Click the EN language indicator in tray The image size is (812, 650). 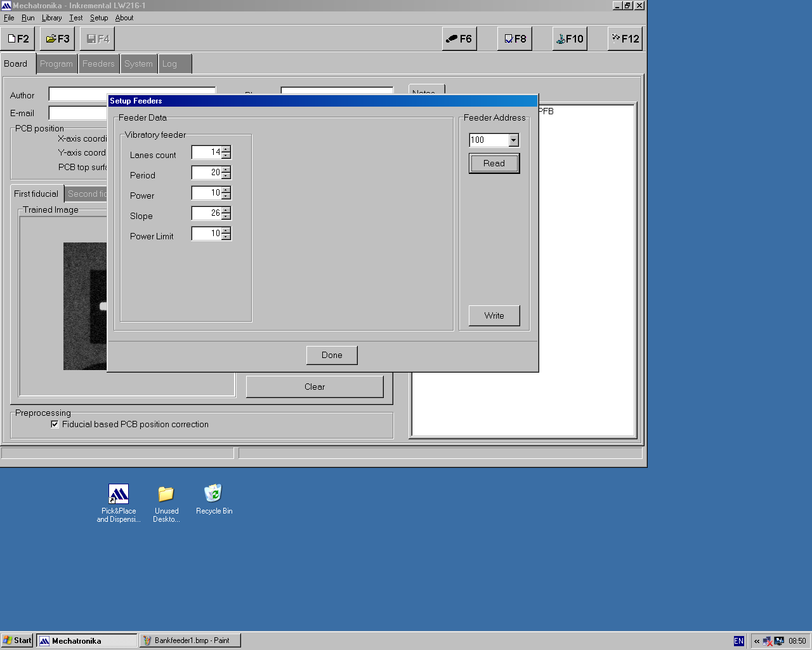738,641
